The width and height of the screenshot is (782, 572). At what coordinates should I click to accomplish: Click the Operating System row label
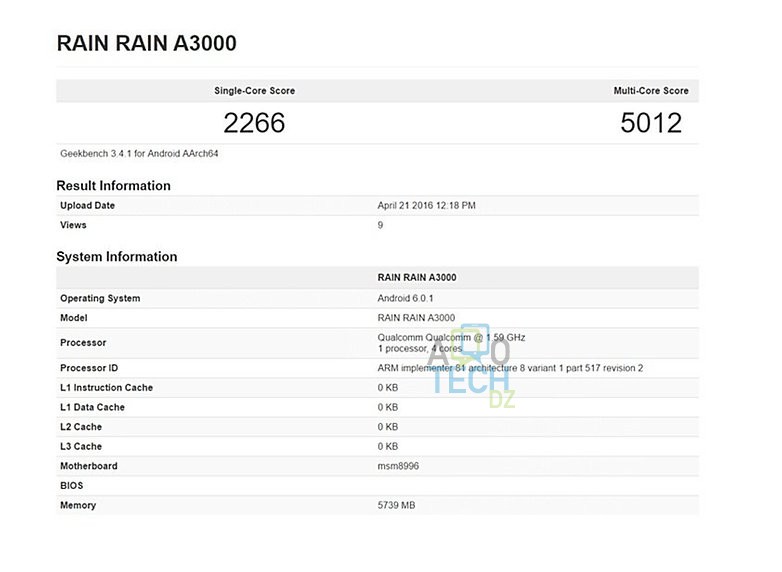(x=100, y=298)
